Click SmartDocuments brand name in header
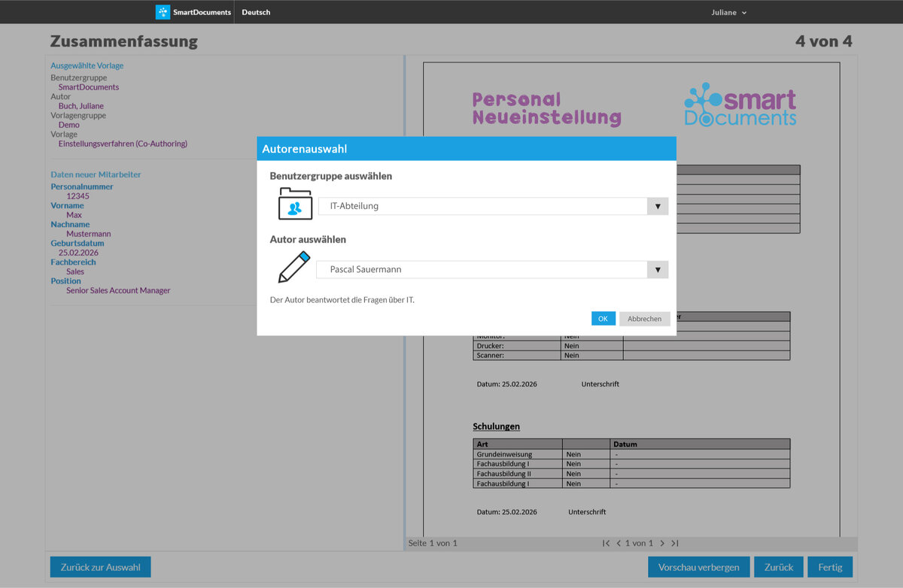The height and width of the screenshot is (588, 903). coord(202,12)
